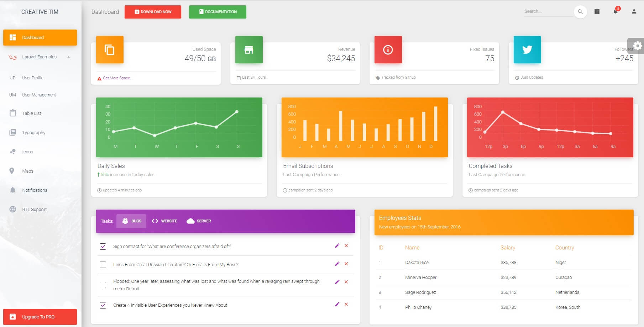Click the Typography icon in sidebar
Image resolution: width=644 pixels, height=327 pixels.
tap(12, 132)
